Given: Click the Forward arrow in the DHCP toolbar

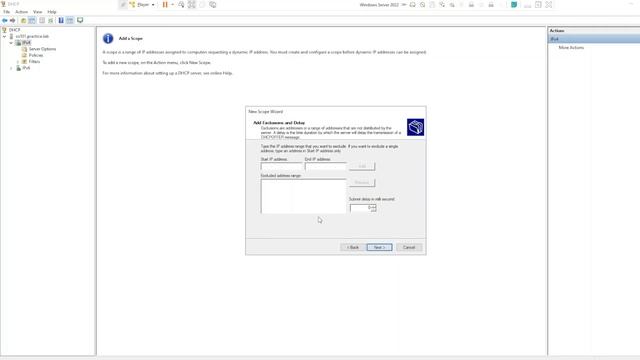Looking at the screenshot, I should [12, 20].
